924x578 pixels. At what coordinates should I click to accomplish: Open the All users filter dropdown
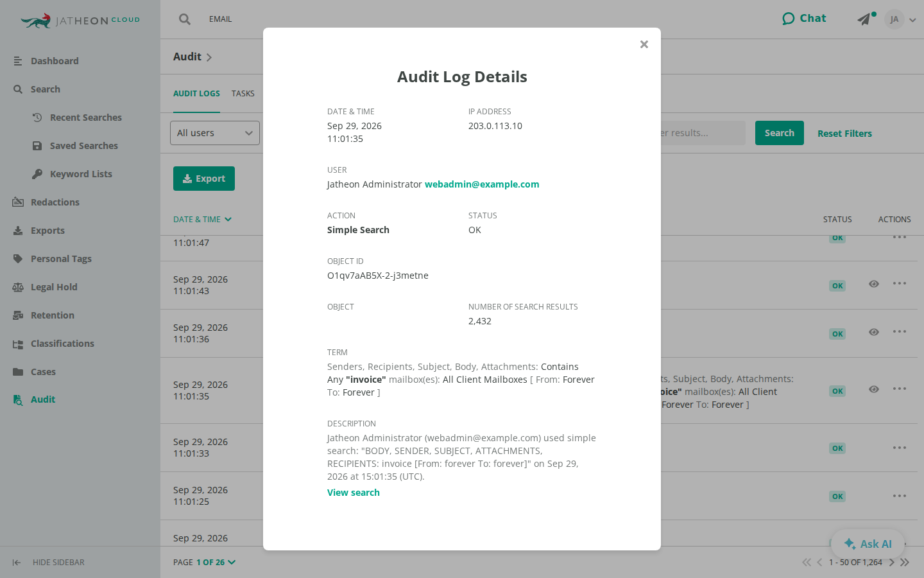click(x=215, y=133)
